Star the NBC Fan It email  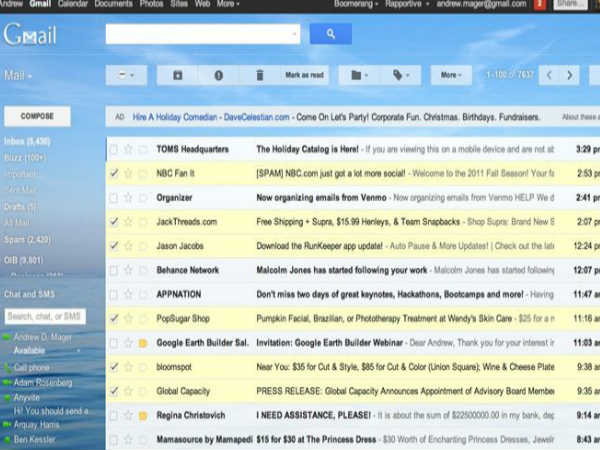click(128, 173)
